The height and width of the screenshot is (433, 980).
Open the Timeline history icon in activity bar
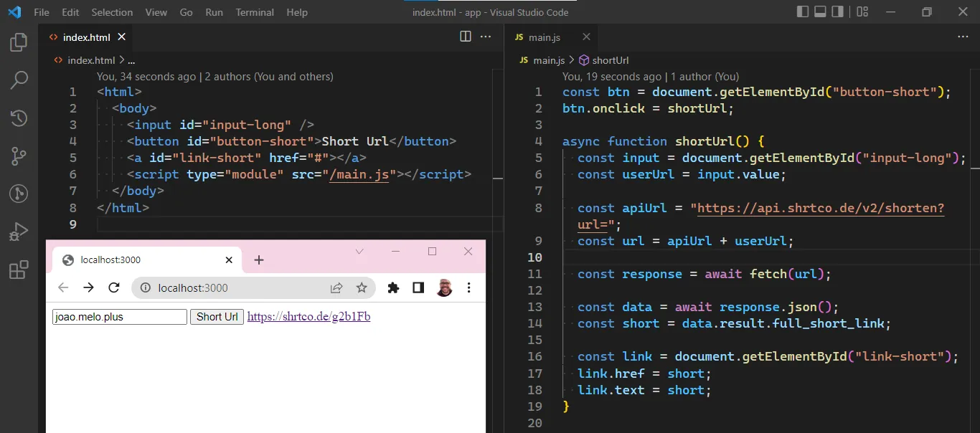19,118
